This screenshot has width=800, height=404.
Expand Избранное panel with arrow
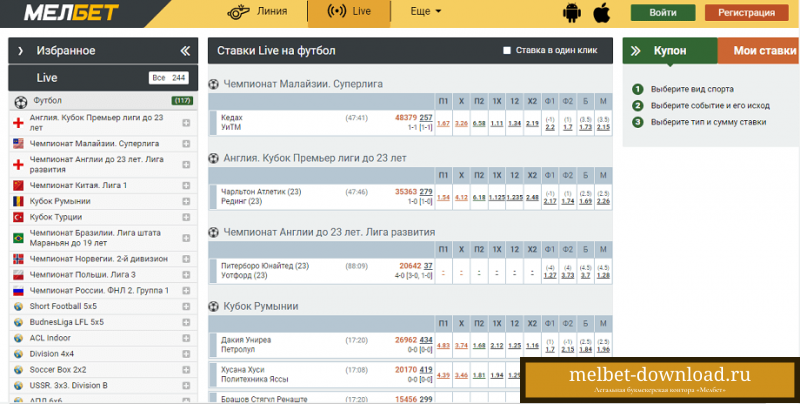tap(20, 50)
